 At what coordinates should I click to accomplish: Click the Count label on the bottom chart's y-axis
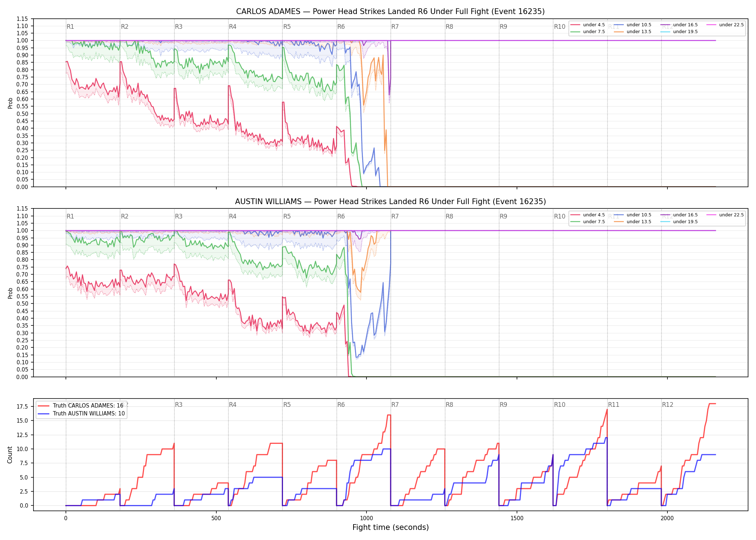[10, 455]
